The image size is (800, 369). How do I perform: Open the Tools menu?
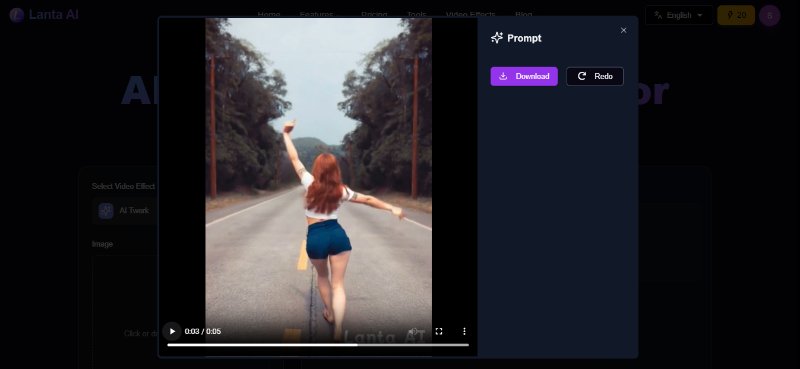[x=416, y=15]
